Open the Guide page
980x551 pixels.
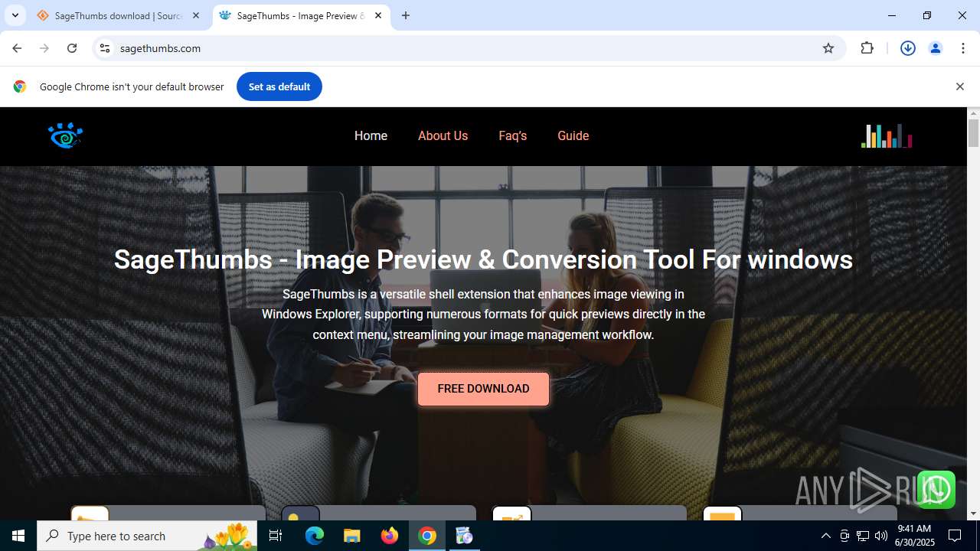coord(573,135)
